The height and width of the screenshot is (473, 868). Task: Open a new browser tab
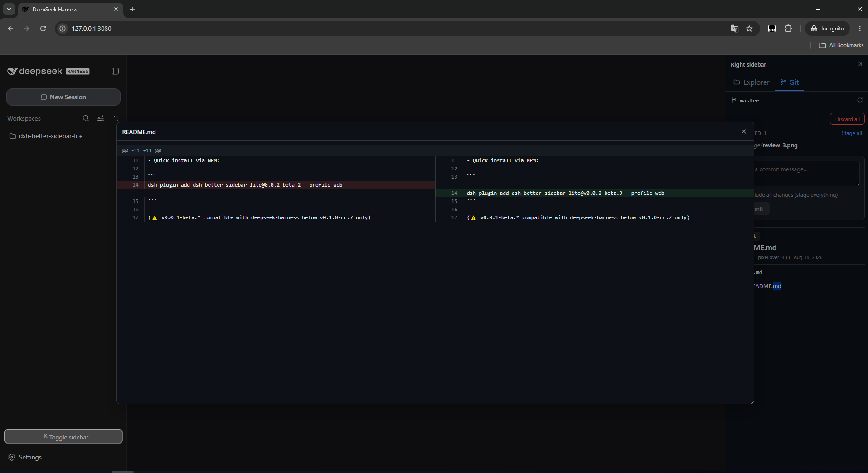coord(132,9)
